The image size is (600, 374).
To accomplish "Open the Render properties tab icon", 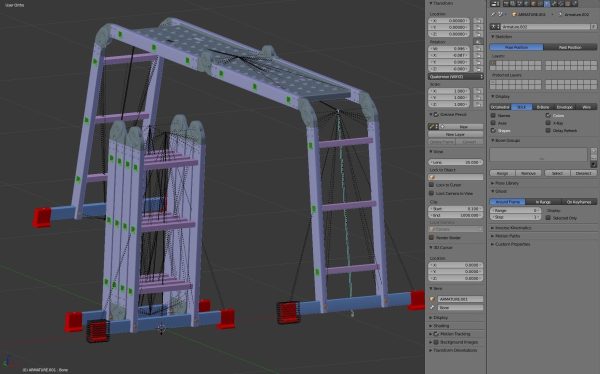I will 506,4.
